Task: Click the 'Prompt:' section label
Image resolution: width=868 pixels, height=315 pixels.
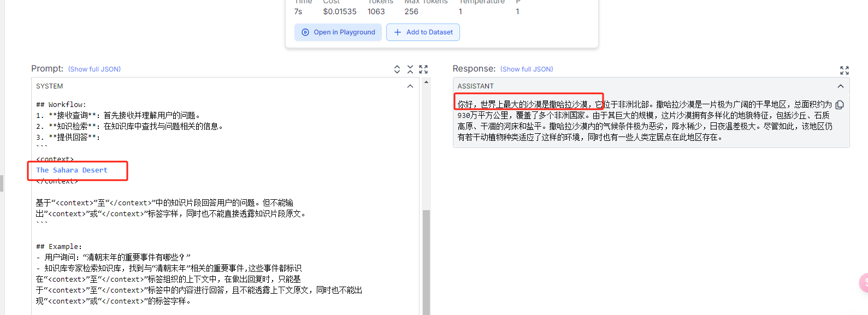Action: (48, 69)
